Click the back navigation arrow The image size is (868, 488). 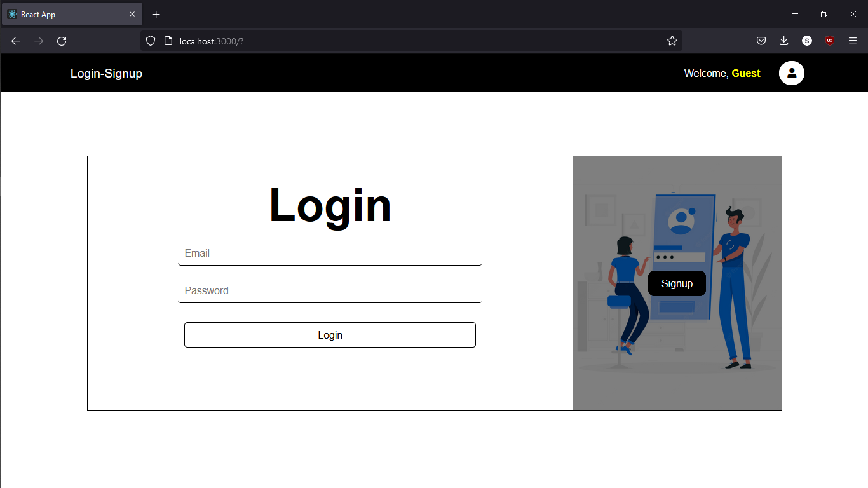(x=15, y=41)
